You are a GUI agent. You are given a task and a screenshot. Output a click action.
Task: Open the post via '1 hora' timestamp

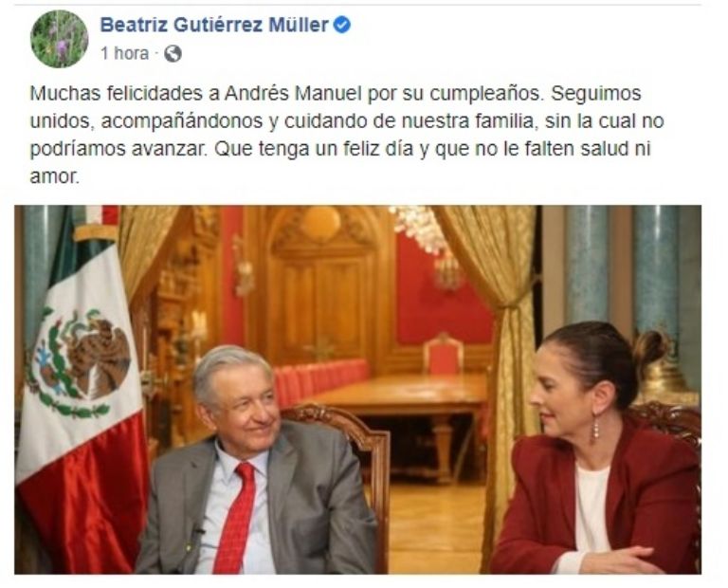click(125, 53)
